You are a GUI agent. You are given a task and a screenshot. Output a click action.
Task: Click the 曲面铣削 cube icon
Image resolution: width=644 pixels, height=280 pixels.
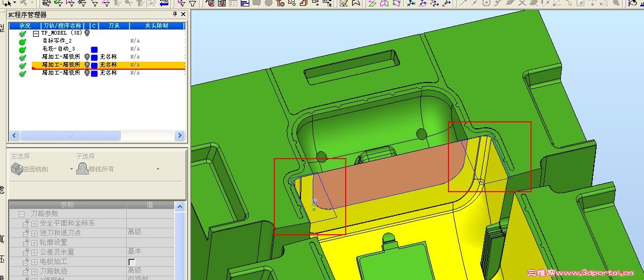click(17, 169)
